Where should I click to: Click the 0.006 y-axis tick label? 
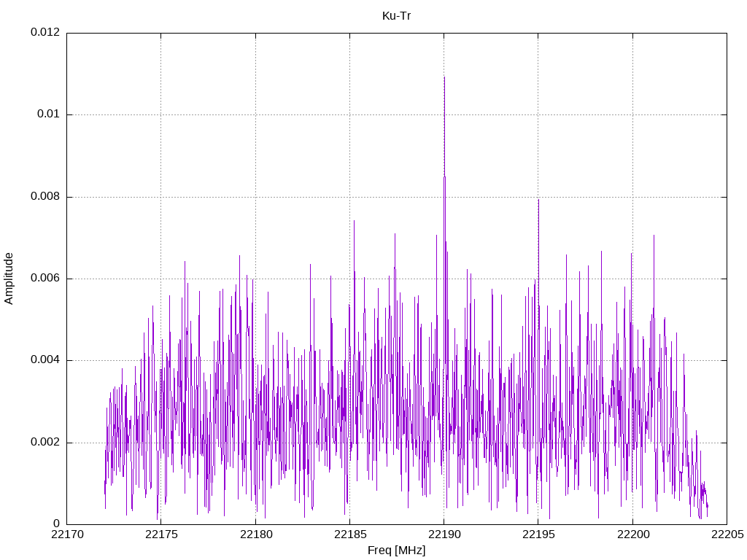pyautogui.click(x=45, y=279)
